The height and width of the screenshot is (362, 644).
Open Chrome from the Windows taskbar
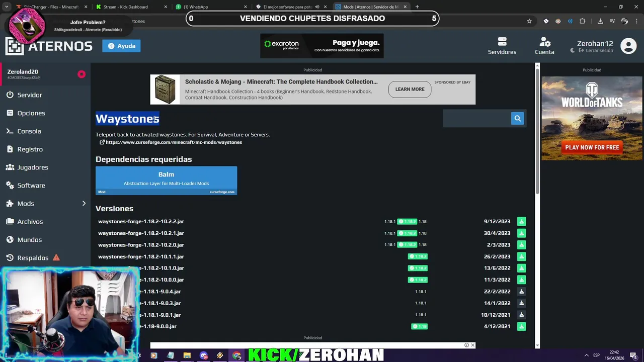tap(236, 355)
